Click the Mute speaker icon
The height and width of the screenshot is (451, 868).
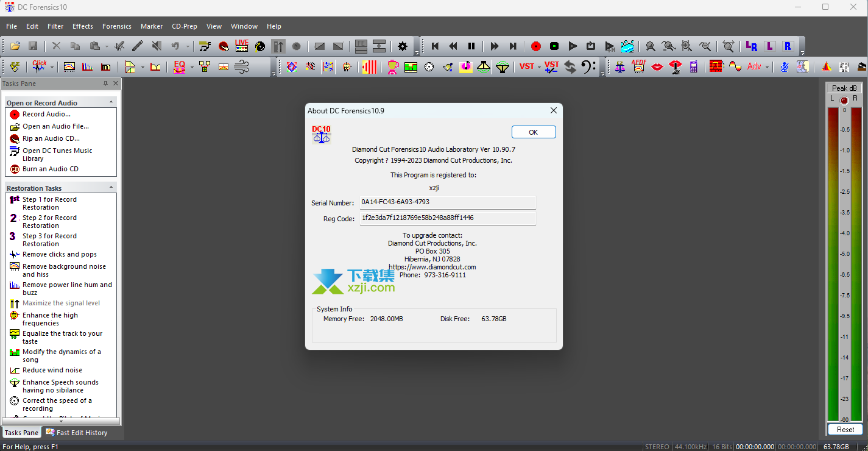pos(157,46)
